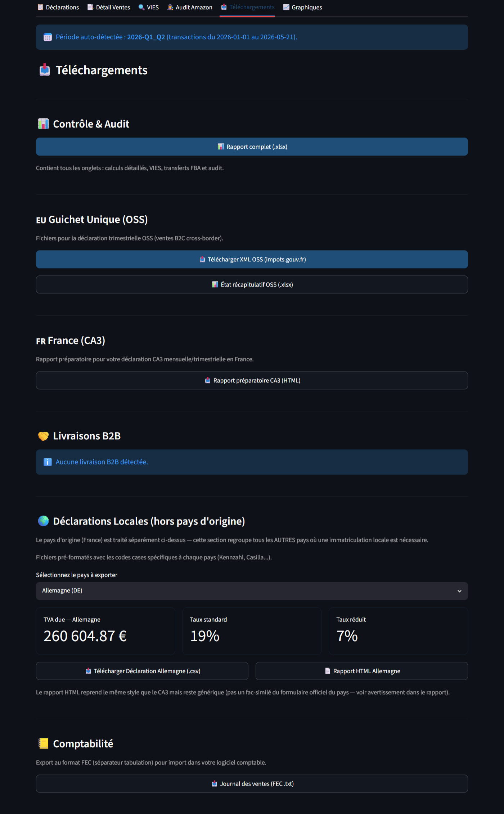Image resolution: width=504 pixels, height=814 pixels.
Task: Open Rapport préparatoire CA3 (HTML)
Action: click(x=252, y=380)
